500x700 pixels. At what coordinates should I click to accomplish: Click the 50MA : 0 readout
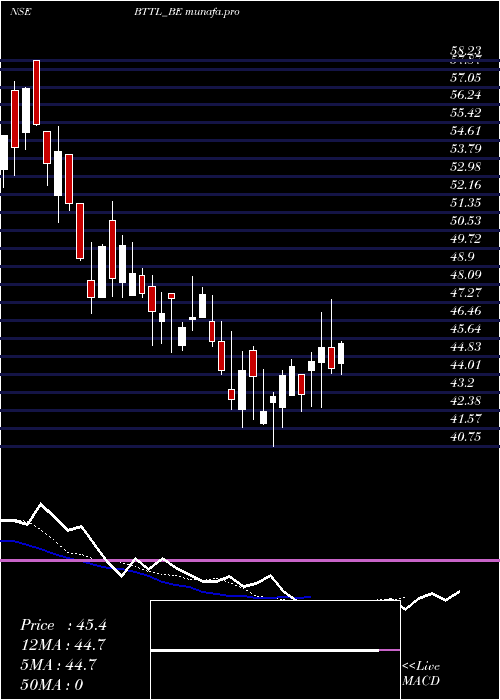pos(52,685)
